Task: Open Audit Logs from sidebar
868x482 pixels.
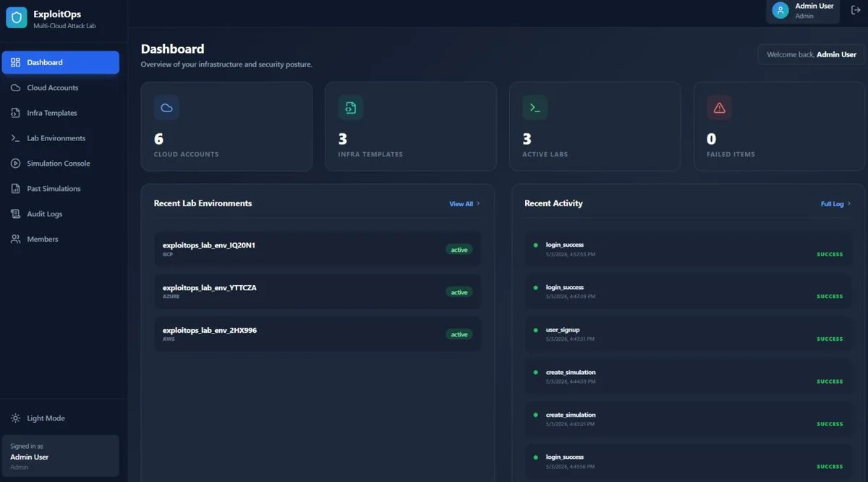Action: [x=61, y=214]
